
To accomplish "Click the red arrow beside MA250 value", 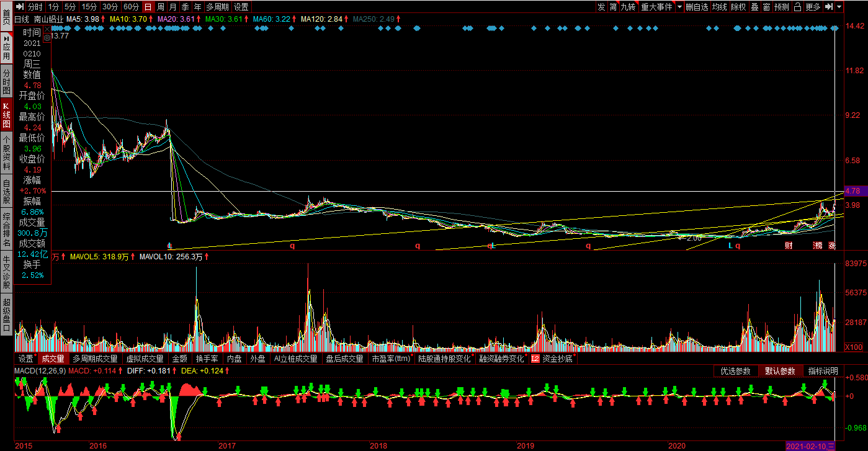I will 398,20.
